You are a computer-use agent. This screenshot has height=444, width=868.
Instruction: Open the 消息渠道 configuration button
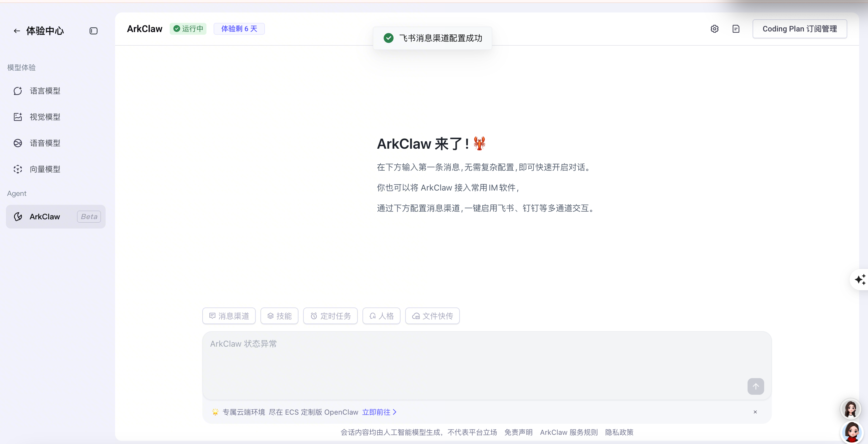click(229, 316)
